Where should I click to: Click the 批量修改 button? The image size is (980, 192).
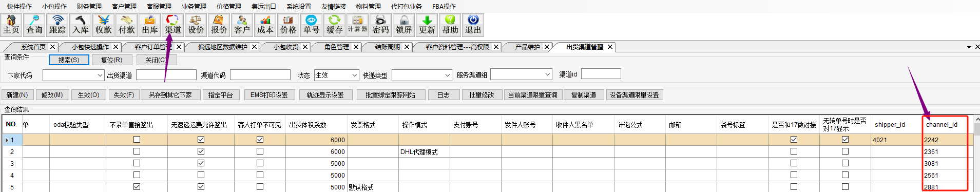tap(481, 95)
